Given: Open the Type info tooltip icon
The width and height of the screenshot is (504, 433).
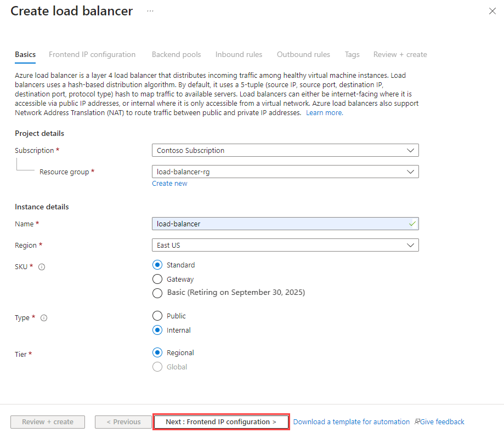Looking at the screenshot, I should click(43, 317).
